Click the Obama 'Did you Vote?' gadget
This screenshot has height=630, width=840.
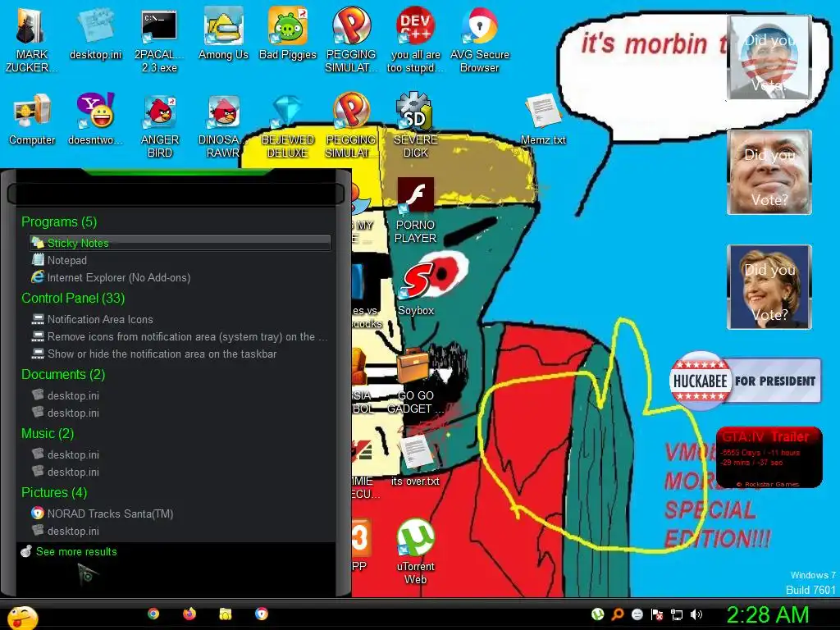click(769, 58)
